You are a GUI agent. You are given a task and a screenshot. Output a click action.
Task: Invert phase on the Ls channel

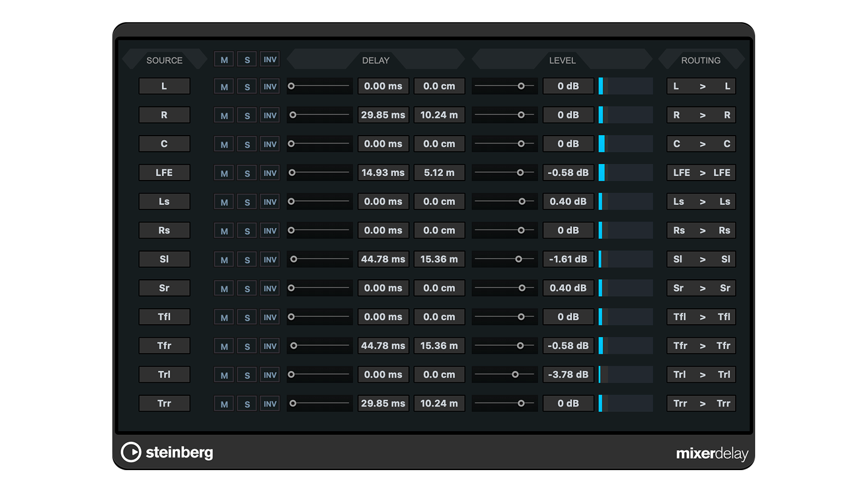[270, 202]
